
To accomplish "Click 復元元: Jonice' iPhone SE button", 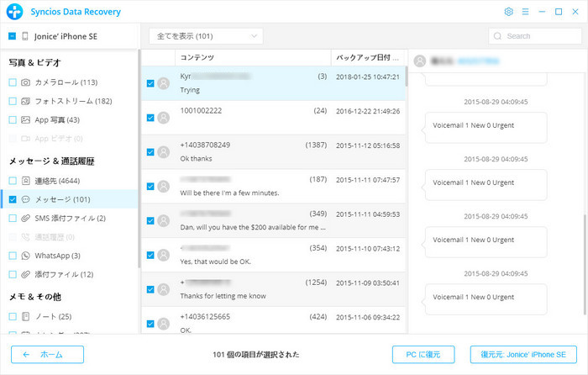I will click(523, 354).
